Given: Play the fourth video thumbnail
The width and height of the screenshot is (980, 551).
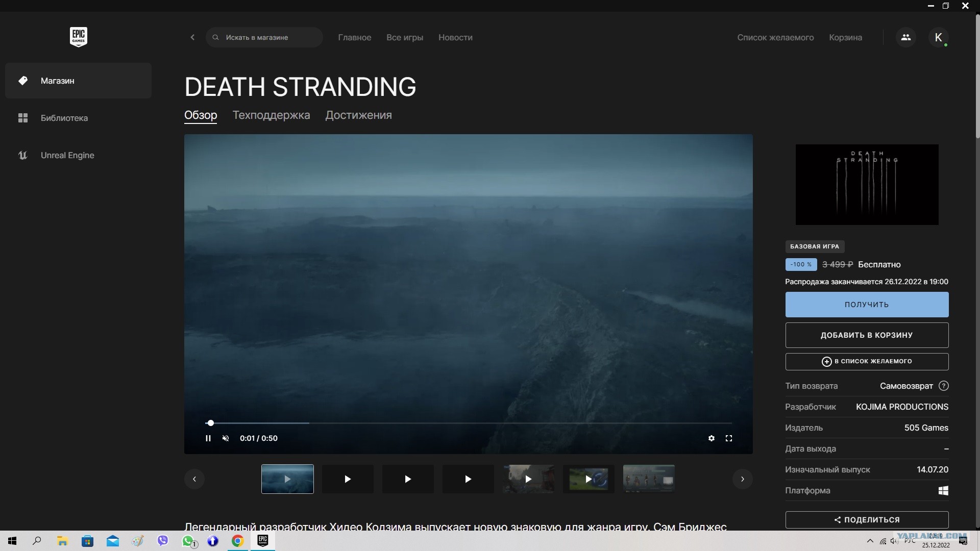Looking at the screenshot, I should coord(468,479).
